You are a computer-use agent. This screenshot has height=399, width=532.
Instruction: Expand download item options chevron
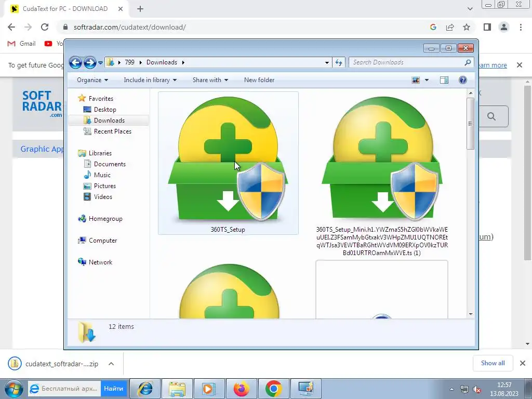click(111, 364)
